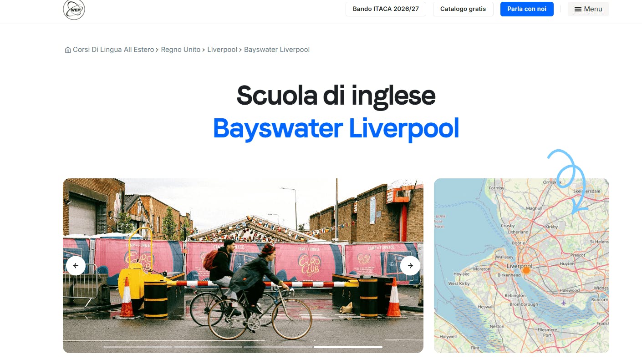Select the active fourth carousel indicator
642x364 pixels.
348,347
